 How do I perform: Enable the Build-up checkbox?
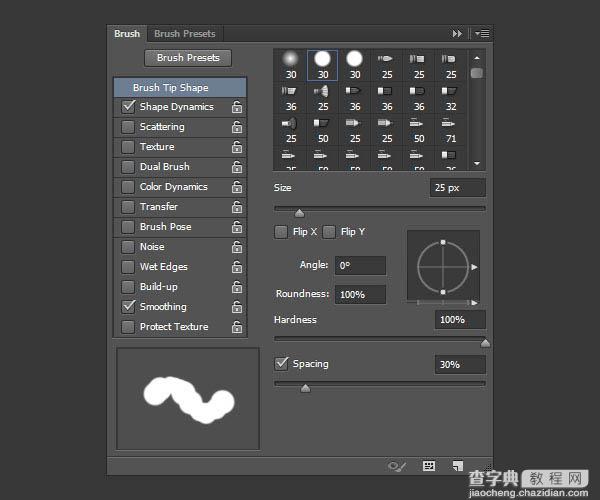tap(128, 287)
